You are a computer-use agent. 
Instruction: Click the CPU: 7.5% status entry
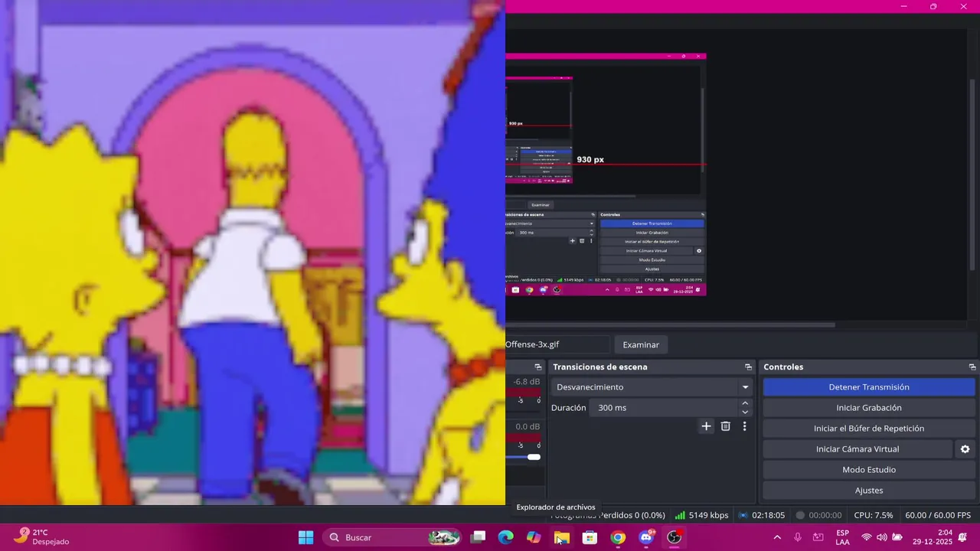(x=873, y=515)
